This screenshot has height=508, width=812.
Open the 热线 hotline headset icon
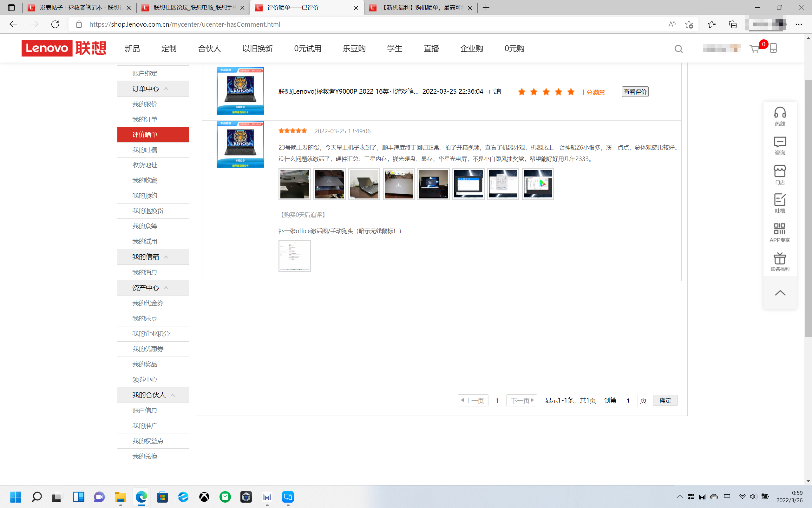[780, 116]
